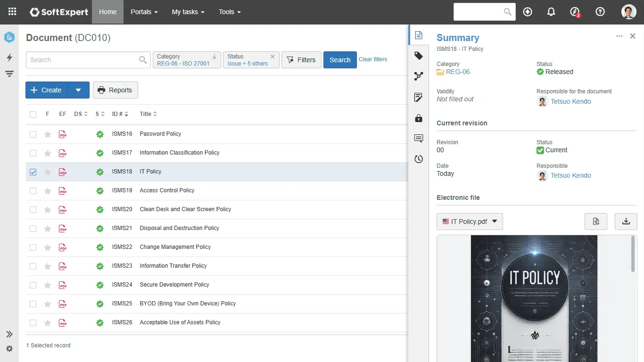Click the blue Search button
Image resolution: width=644 pixels, height=362 pixels.
(340, 60)
